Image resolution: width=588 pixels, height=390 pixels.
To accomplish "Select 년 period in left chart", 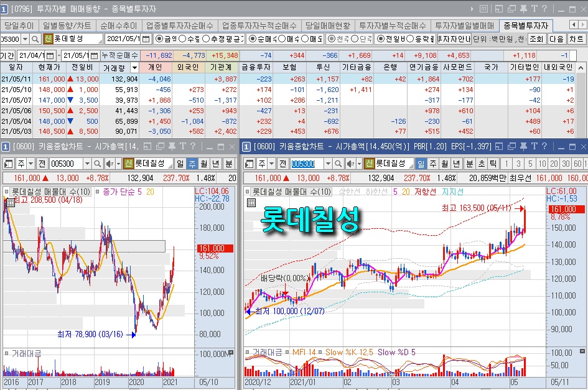I will coord(216,164).
